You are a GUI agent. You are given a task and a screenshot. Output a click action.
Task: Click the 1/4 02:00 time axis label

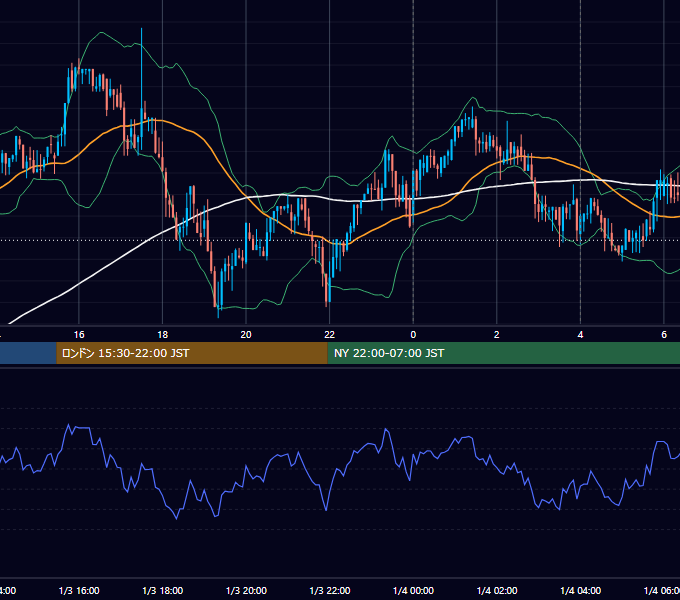point(497,590)
